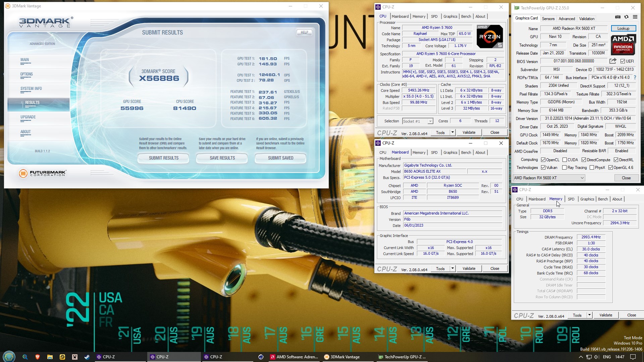Take a GPU-Z screenshot with camera icon

[618, 17]
